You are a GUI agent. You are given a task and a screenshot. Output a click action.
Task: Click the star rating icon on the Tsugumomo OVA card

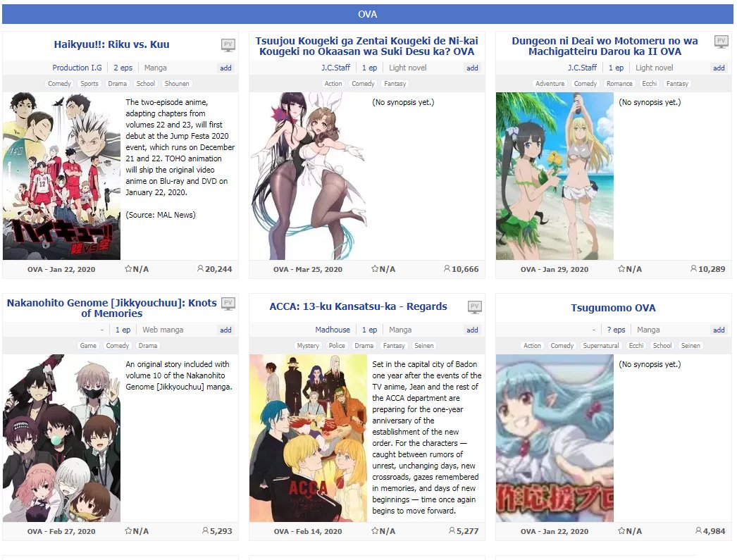pos(621,531)
